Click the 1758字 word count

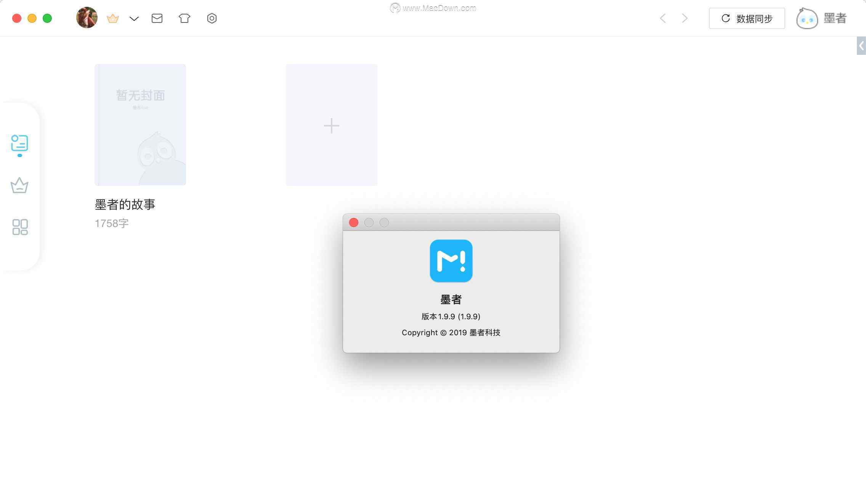coord(112,223)
